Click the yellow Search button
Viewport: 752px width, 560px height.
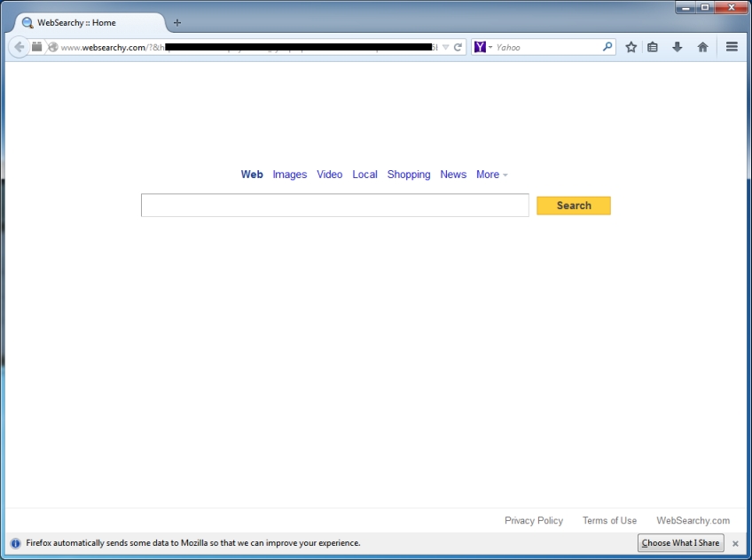pos(574,206)
